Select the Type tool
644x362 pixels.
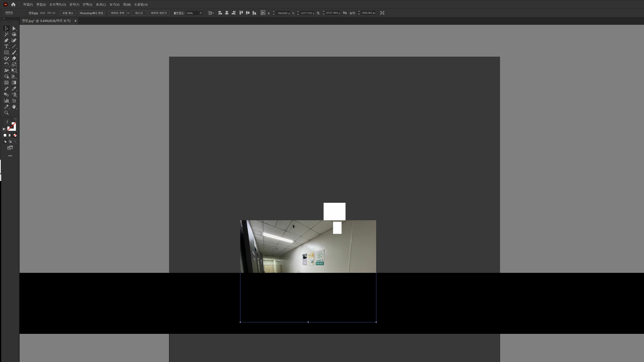[x=6, y=47]
